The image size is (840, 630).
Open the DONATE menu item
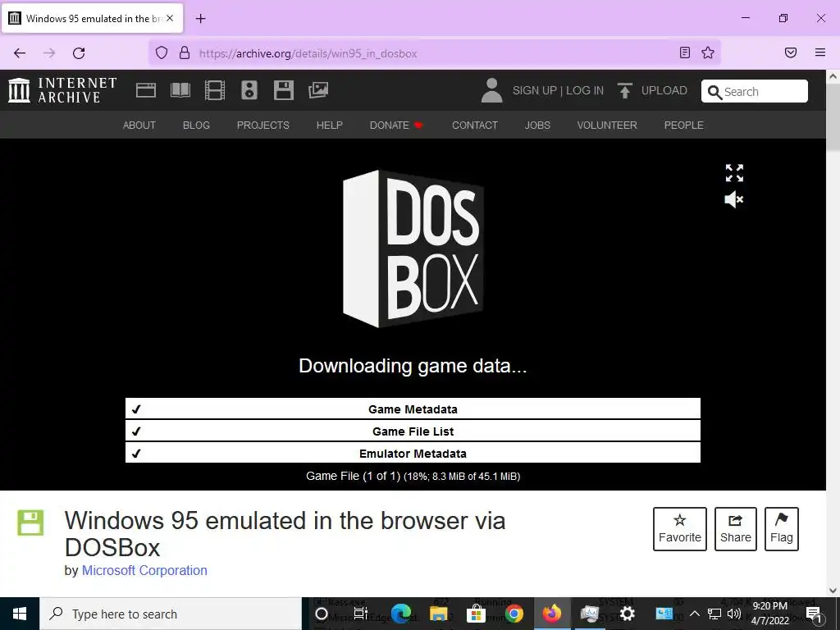tap(396, 126)
